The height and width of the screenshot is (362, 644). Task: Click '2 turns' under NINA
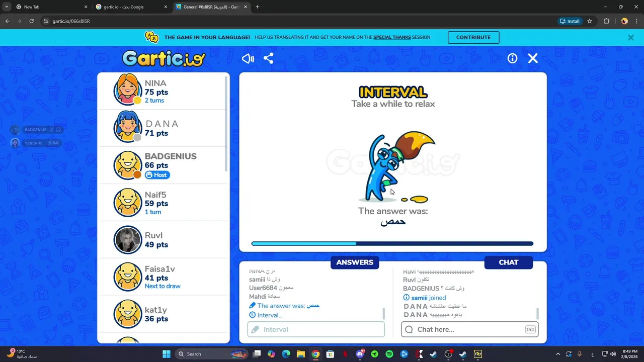154,101
